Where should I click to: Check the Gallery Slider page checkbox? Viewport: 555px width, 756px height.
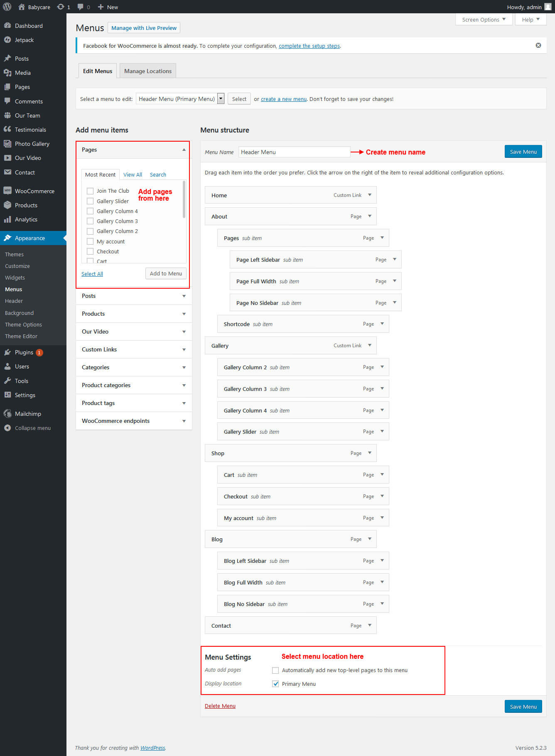90,201
